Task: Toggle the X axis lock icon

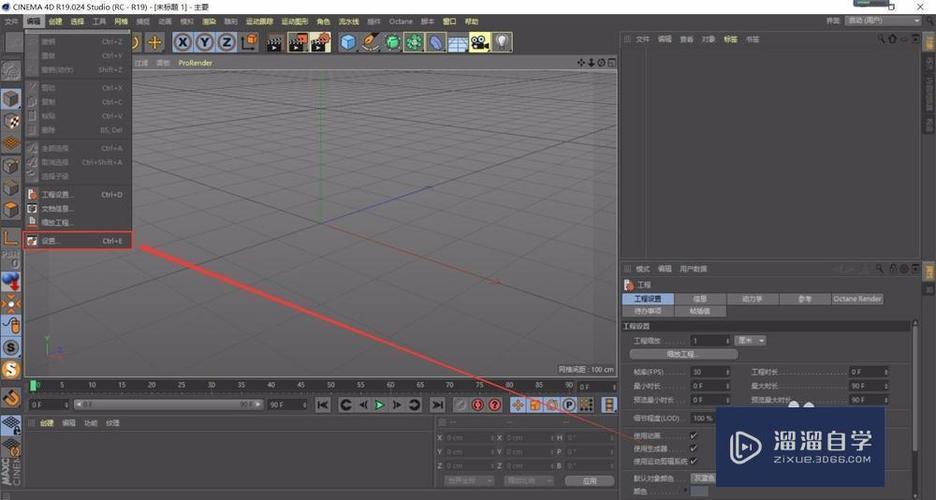Action: click(183, 42)
